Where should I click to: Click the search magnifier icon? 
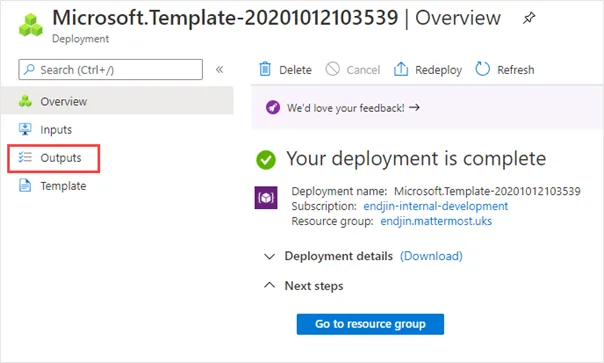pyautogui.click(x=29, y=69)
